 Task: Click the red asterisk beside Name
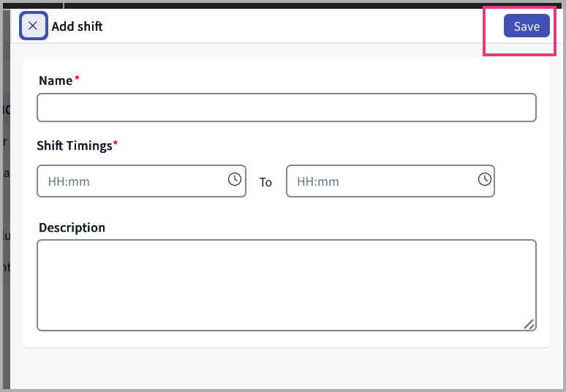point(77,78)
